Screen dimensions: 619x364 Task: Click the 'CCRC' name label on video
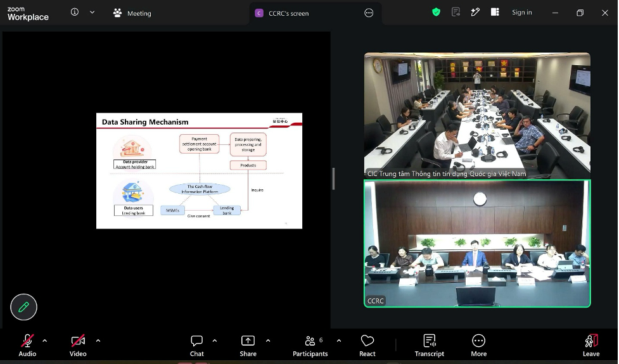pyautogui.click(x=376, y=301)
